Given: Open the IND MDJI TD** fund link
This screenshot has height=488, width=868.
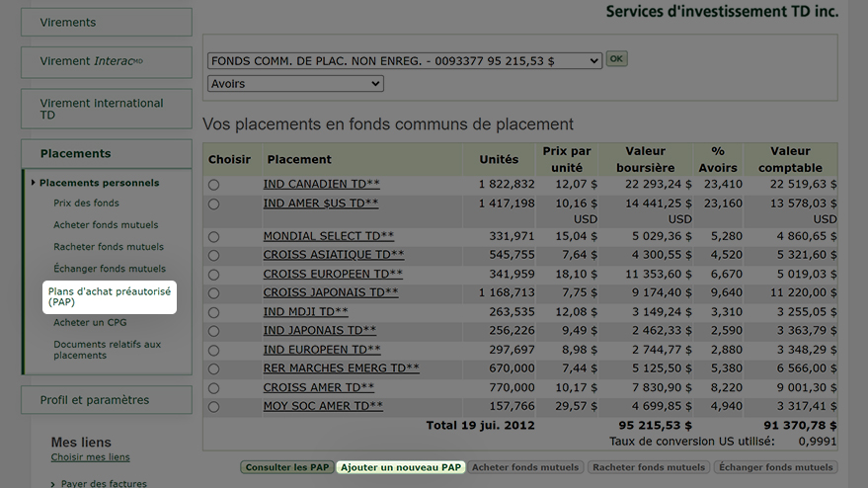Looking at the screenshot, I should coord(305,312).
